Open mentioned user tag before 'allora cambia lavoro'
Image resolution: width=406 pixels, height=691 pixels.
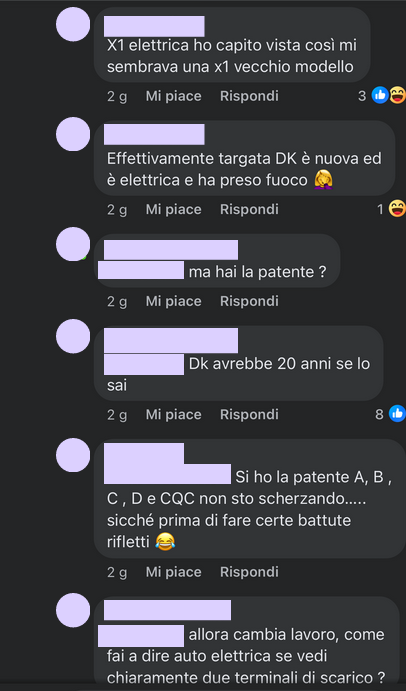[x=141, y=636]
